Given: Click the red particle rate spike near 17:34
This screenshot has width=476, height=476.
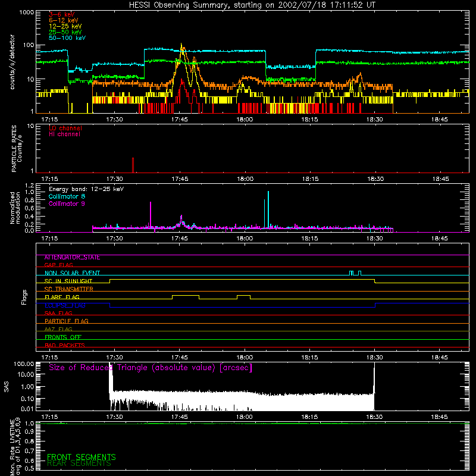Looking at the screenshot, I should pos(133,165).
